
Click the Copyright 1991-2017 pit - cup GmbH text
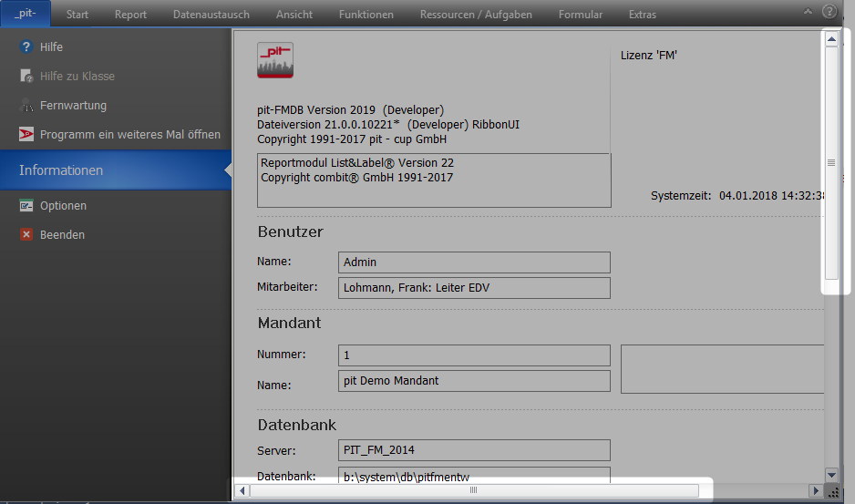[352, 139]
